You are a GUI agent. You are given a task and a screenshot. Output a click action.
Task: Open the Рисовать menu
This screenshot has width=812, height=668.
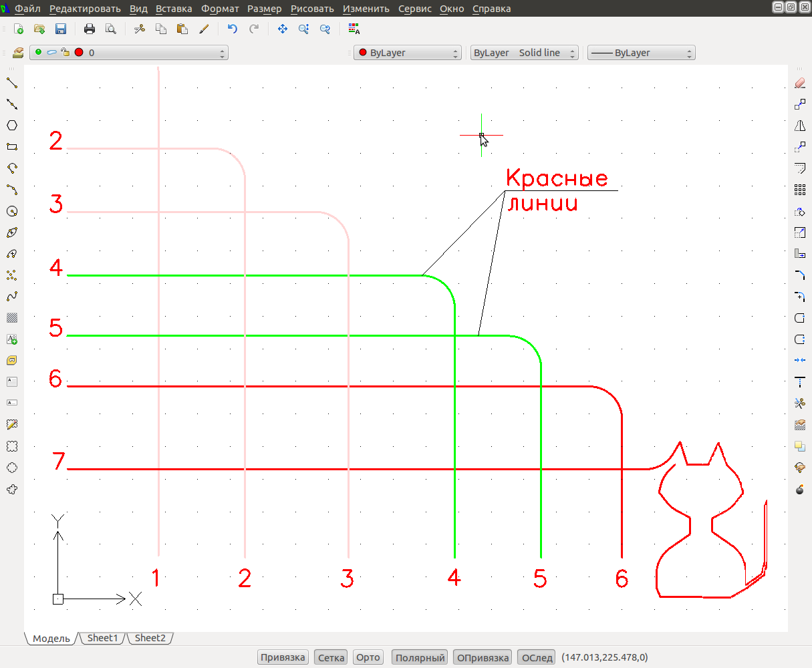pos(312,9)
